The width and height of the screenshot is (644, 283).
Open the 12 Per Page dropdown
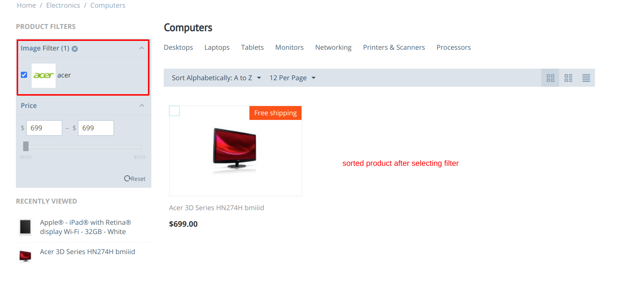point(292,78)
